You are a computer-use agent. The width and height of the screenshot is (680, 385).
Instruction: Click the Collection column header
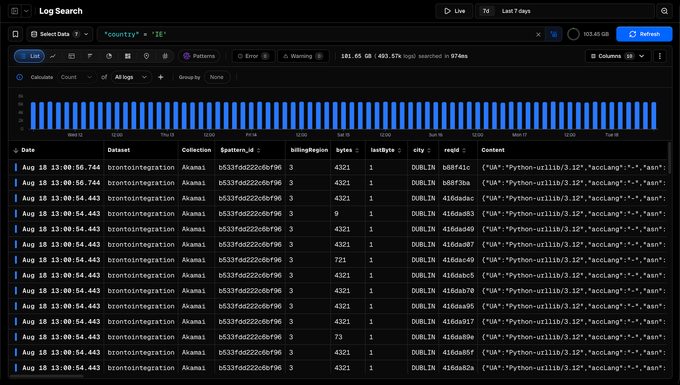tap(196, 150)
